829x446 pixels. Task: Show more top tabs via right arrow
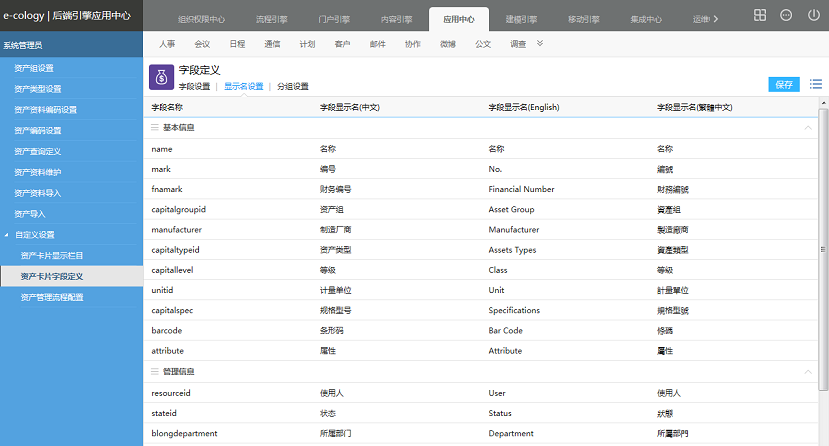716,19
